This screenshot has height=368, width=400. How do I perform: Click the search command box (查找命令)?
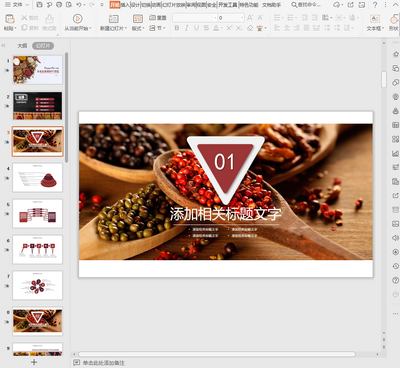tap(306, 5)
